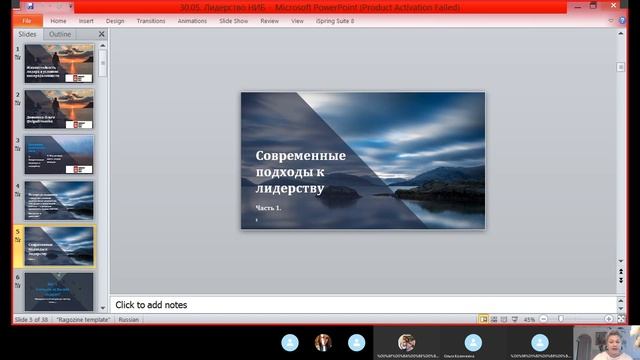The image size is (640, 360).
Task: Expand the ribbon with the caret icon
Action: coord(611,20)
